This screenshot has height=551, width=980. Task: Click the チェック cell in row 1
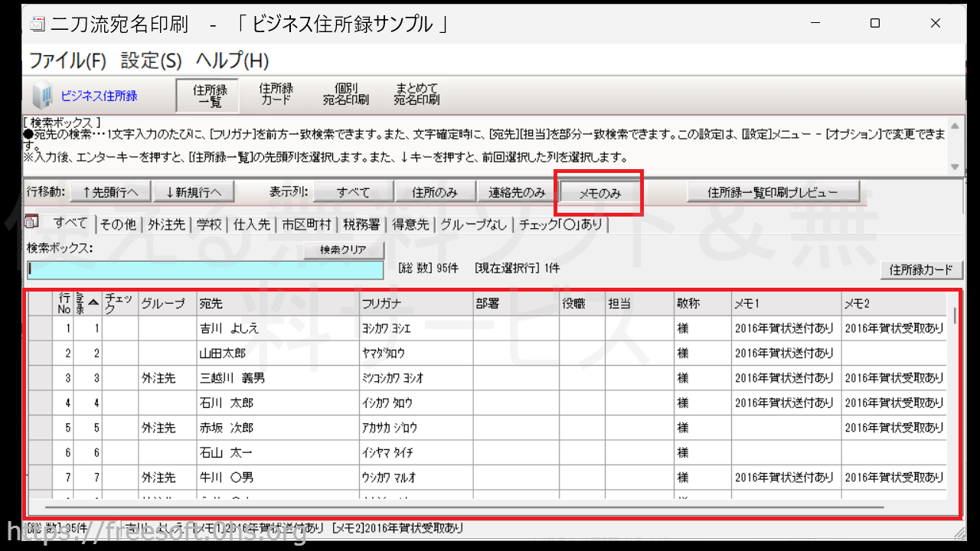click(120, 328)
